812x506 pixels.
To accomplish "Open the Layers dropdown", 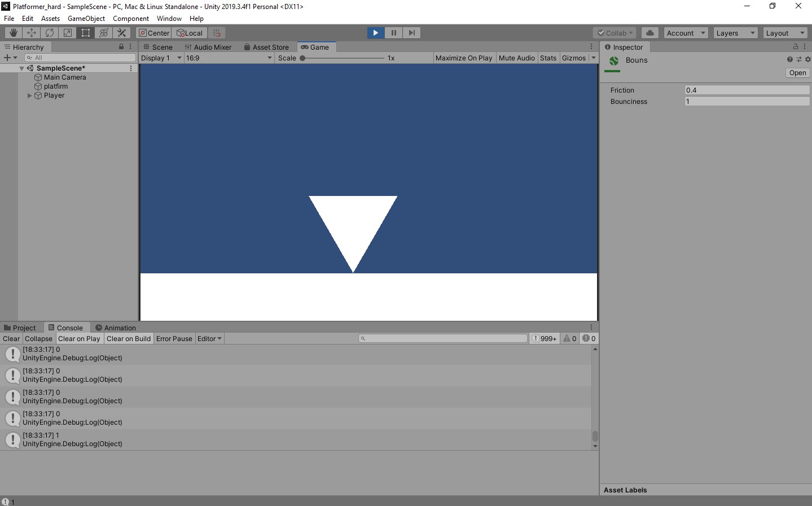I will 735,33.
